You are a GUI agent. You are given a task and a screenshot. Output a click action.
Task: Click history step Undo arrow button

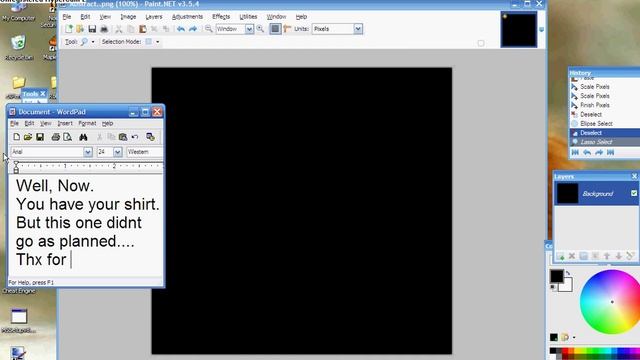pos(587,153)
